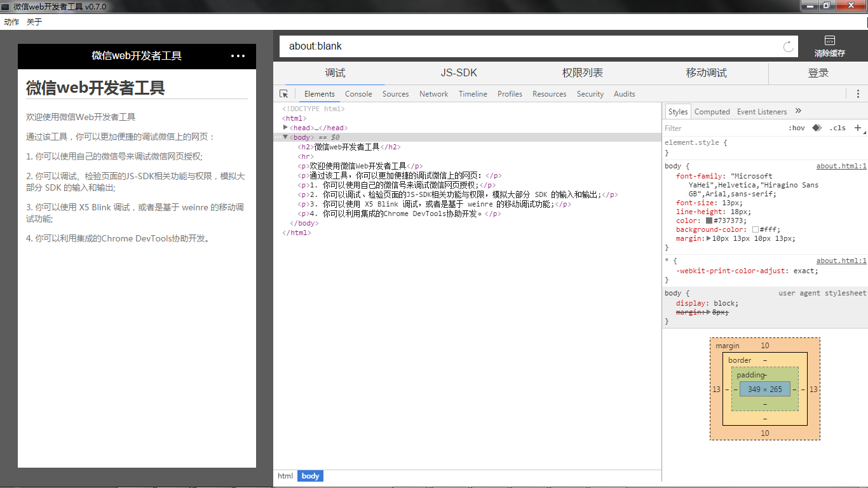868x488 pixels.
Task: Open the diamond element state icon in Styles
Action: click(x=817, y=128)
